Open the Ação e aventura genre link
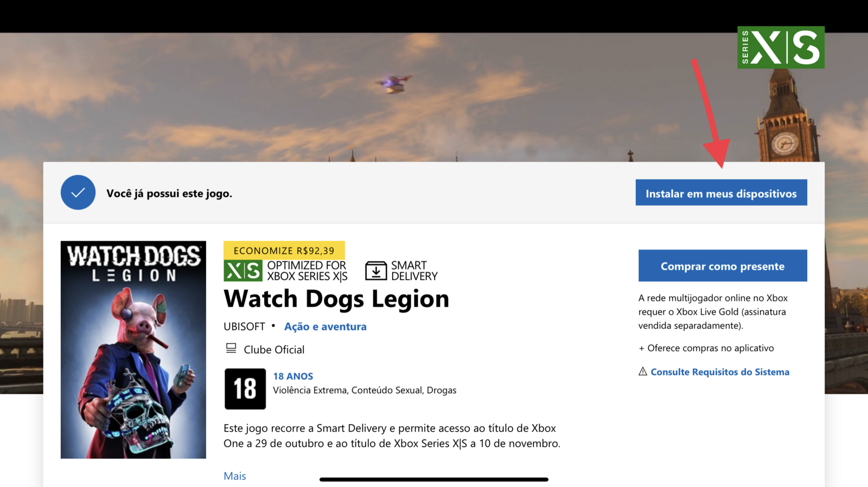The width and height of the screenshot is (868, 487). [325, 326]
